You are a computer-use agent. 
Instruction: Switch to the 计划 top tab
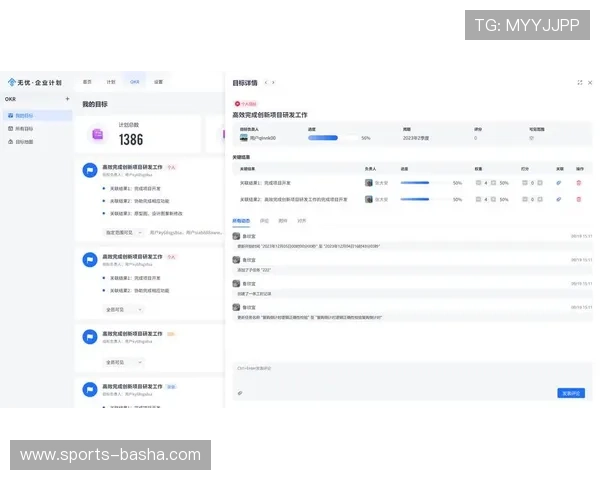click(x=111, y=82)
